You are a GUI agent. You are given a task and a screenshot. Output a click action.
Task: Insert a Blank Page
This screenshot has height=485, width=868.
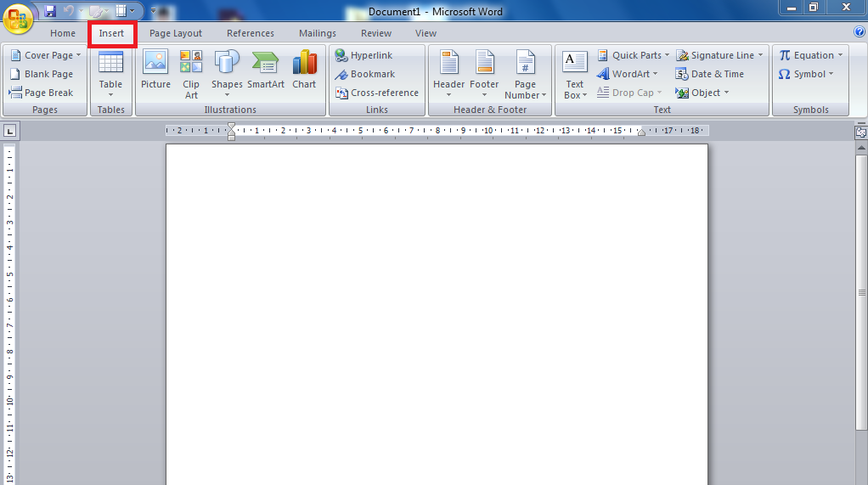tap(42, 74)
